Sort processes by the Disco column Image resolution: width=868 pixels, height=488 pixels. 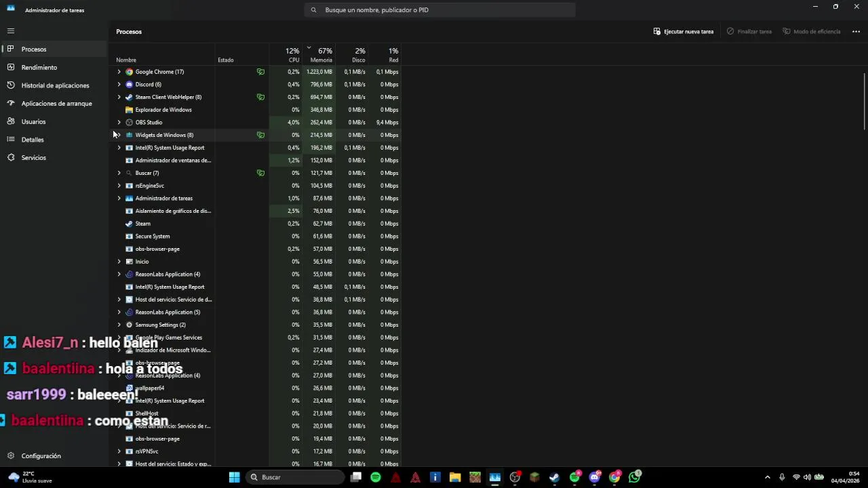coord(353,56)
